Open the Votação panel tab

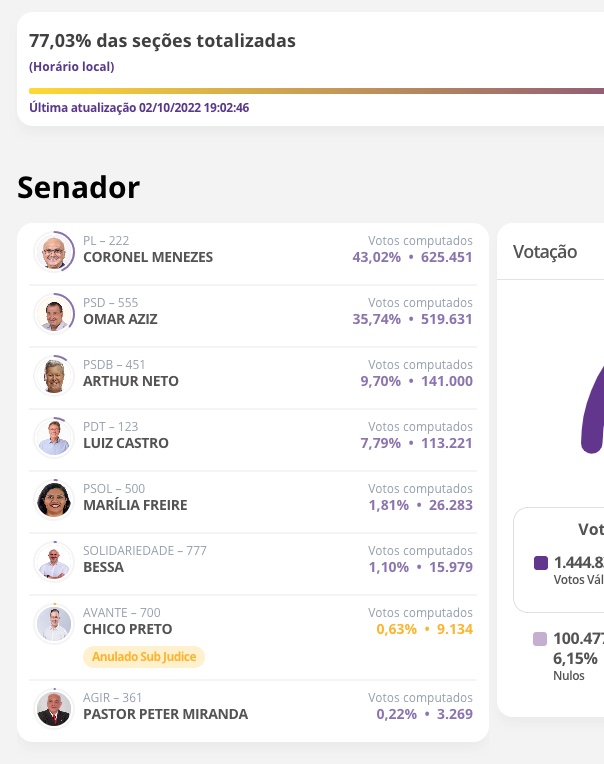(545, 252)
